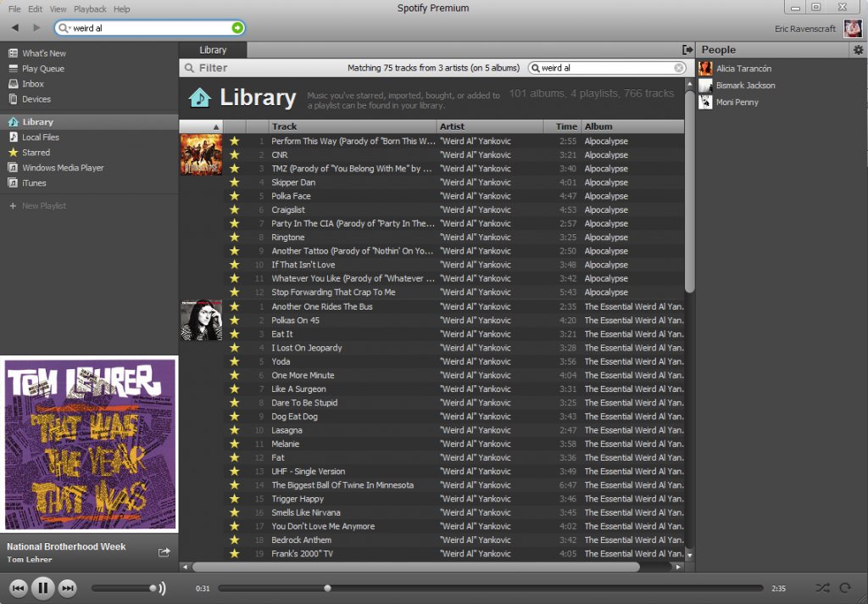
Task: Open the Help menu
Action: pyautogui.click(x=122, y=8)
